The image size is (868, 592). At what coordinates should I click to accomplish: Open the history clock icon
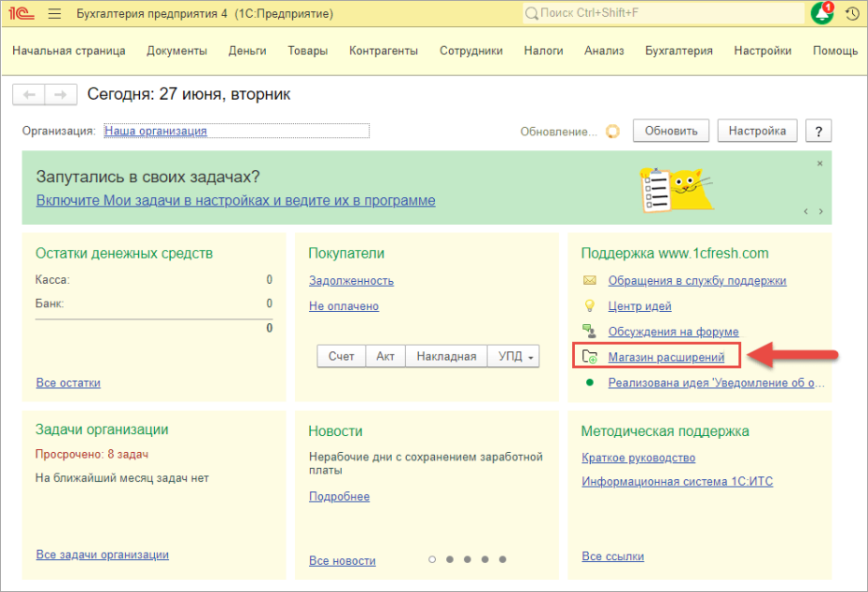(852, 14)
